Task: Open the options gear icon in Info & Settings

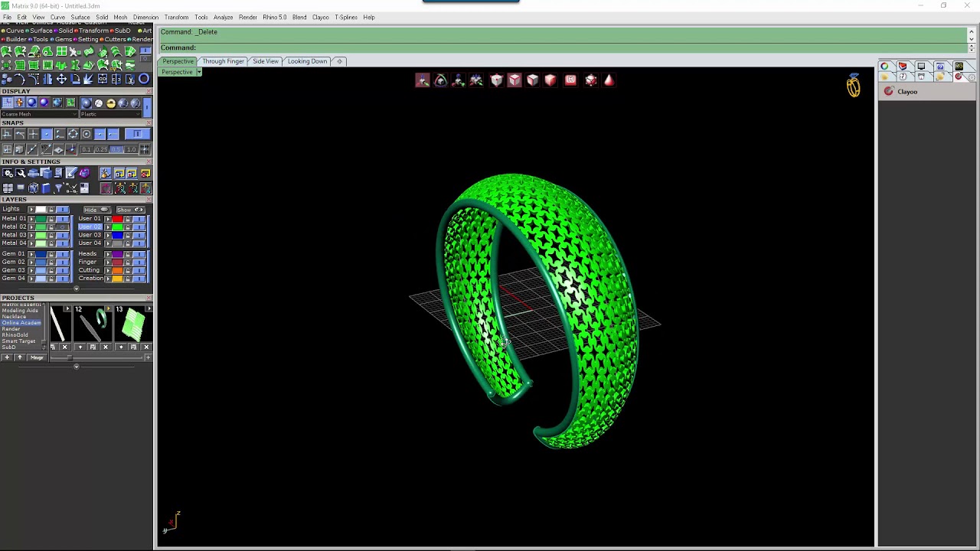Action: pos(8,173)
